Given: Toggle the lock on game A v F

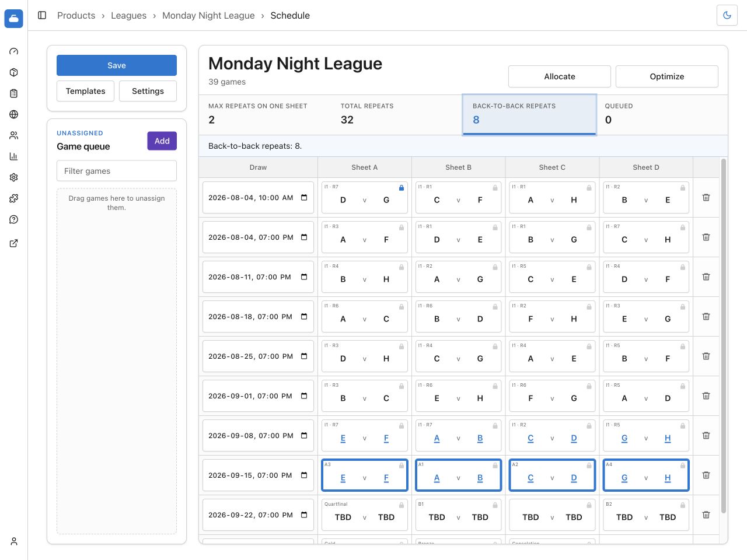Looking at the screenshot, I should point(402,228).
